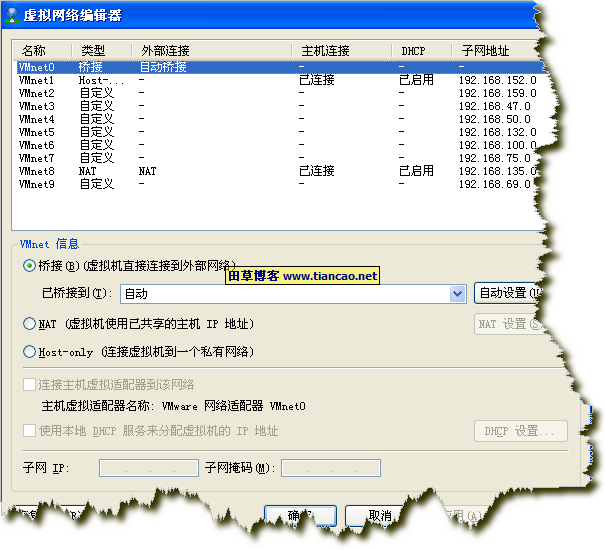Image resolution: width=605 pixels, height=550 pixels.
Task: Select the NAT radio button option
Action: pyautogui.click(x=29, y=323)
